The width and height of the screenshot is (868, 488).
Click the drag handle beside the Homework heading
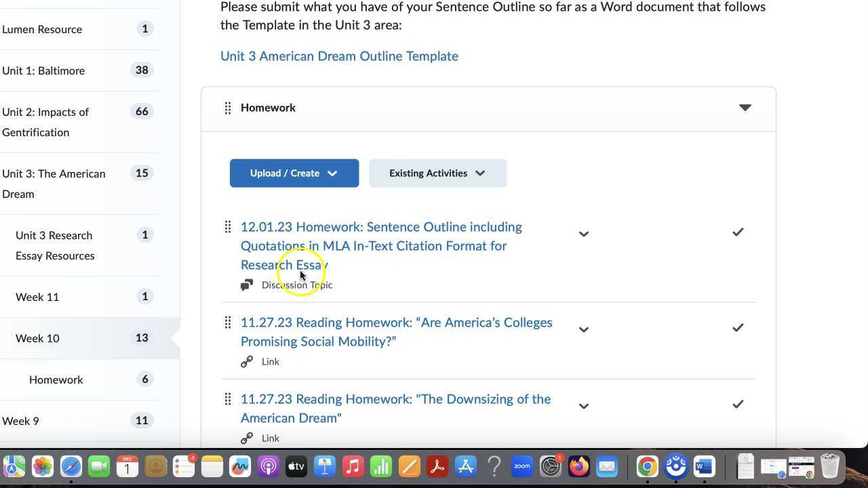click(x=228, y=108)
